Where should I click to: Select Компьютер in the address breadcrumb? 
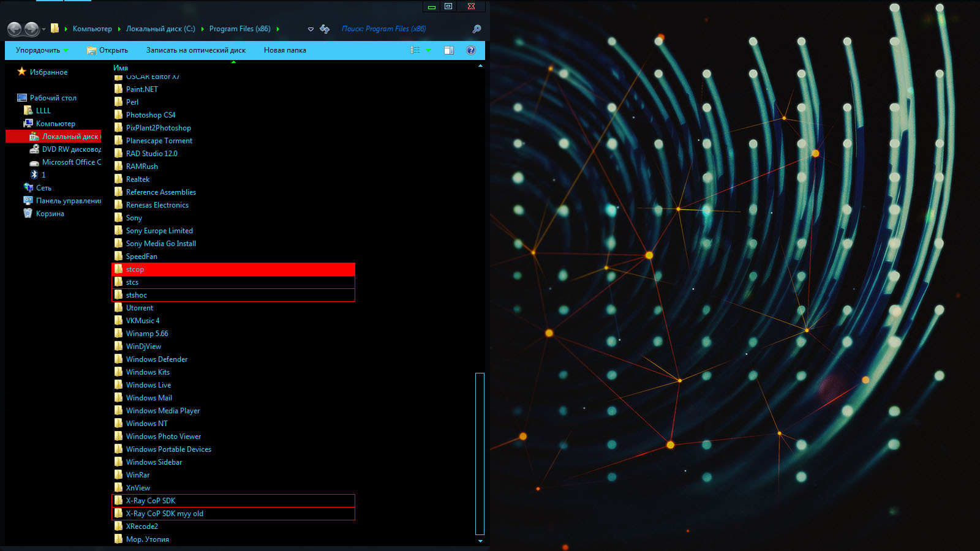[92, 29]
